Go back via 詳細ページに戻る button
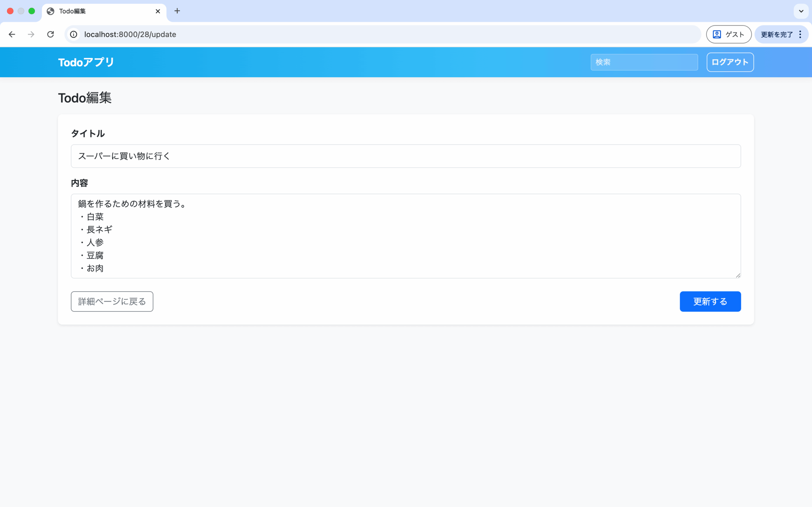This screenshot has height=507, width=812. coord(112,301)
